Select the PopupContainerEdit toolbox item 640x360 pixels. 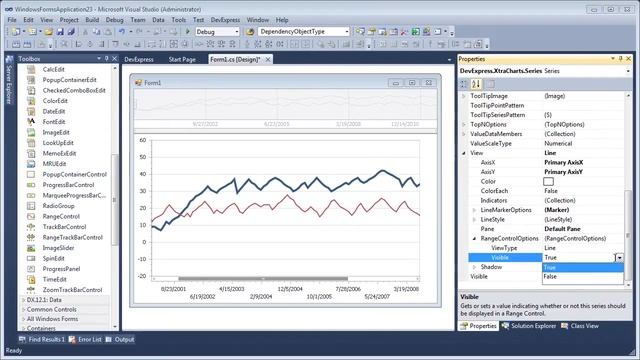[x=69, y=80]
